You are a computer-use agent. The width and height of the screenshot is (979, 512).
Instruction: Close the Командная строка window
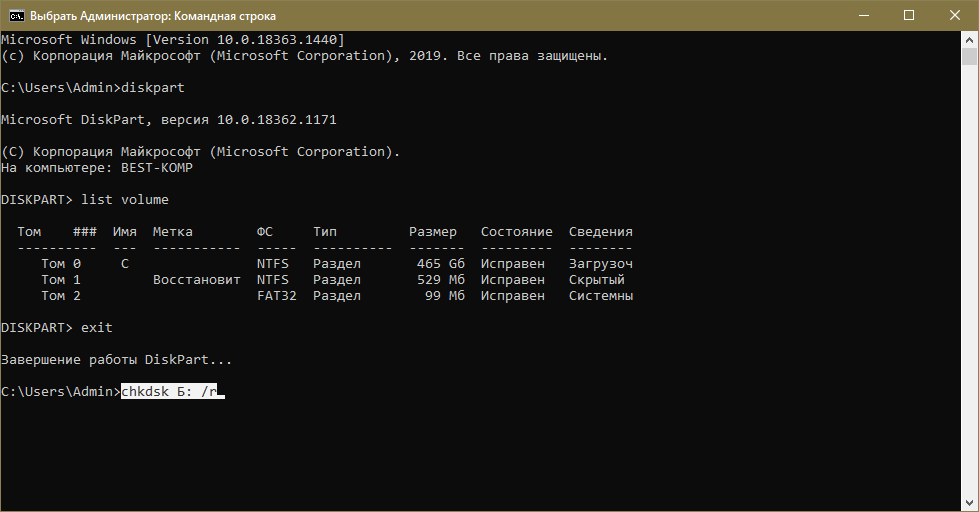tap(955, 15)
